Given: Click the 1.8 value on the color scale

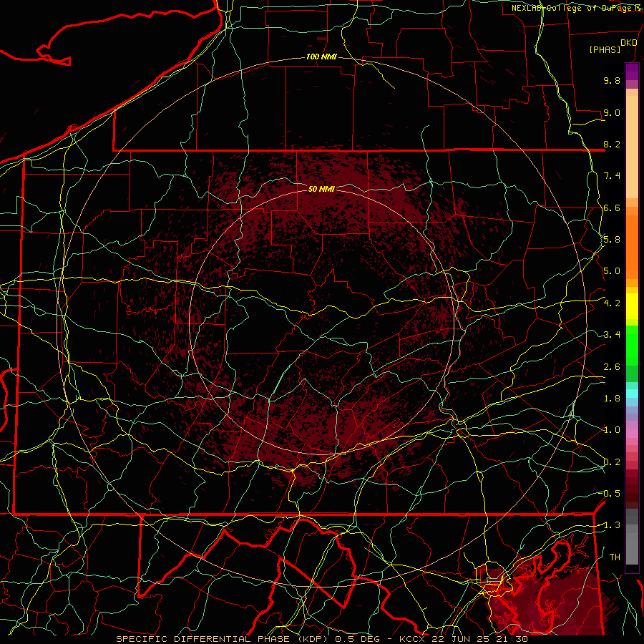Looking at the screenshot, I should [x=612, y=399].
